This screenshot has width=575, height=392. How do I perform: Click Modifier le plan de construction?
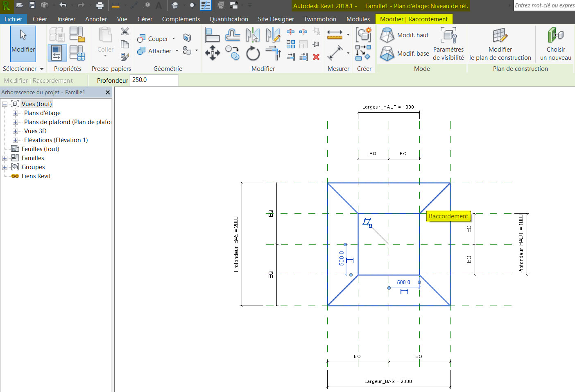[500, 44]
